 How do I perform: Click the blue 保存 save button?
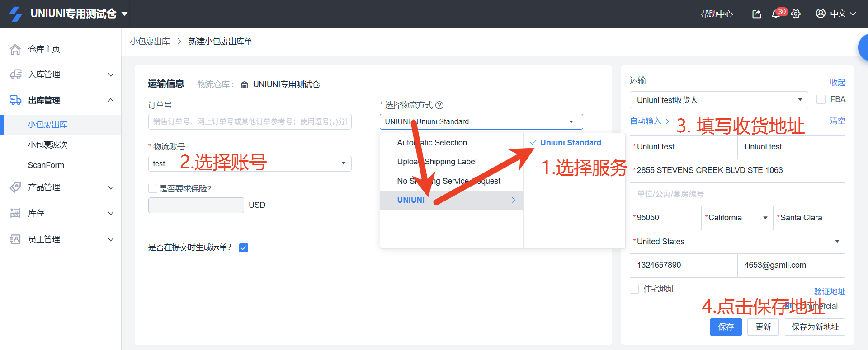point(726,327)
